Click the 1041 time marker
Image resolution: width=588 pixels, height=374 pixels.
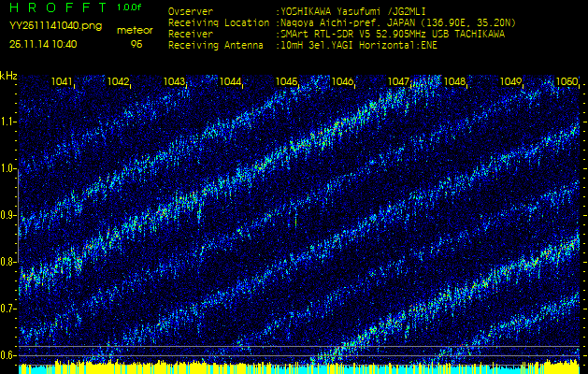63,82
